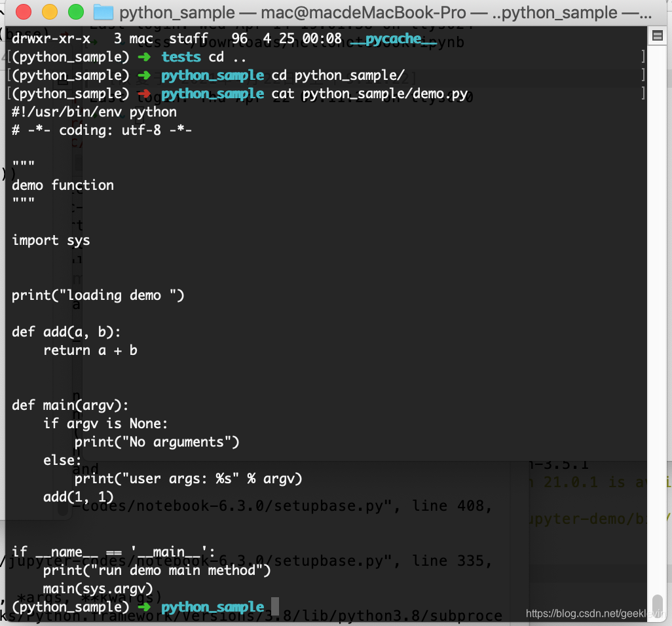Image resolution: width=672 pixels, height=626 pixels.
Task: Click the folder proxy icon in title bar
Action: (x=103, y=12)
